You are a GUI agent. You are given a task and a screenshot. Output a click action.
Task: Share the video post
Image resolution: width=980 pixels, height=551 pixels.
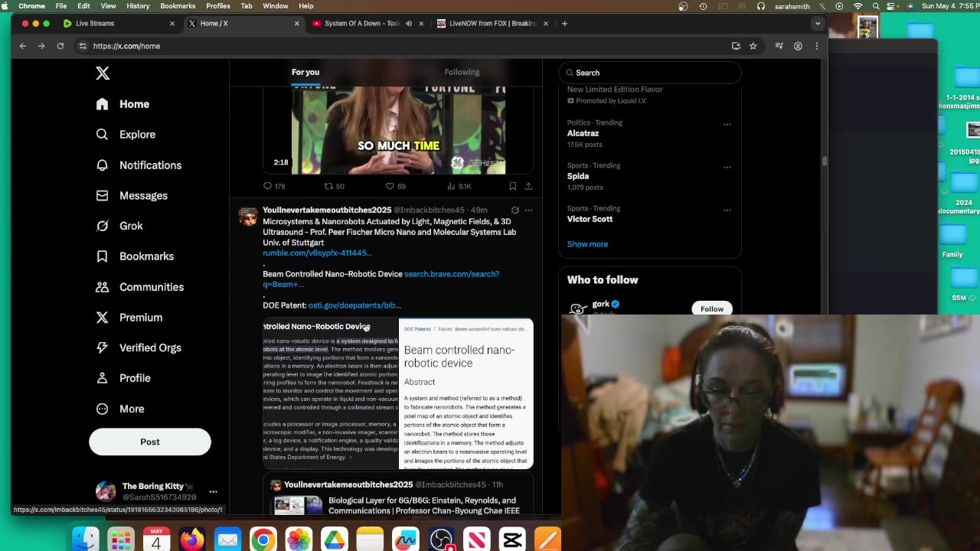(x=528, y=186)
